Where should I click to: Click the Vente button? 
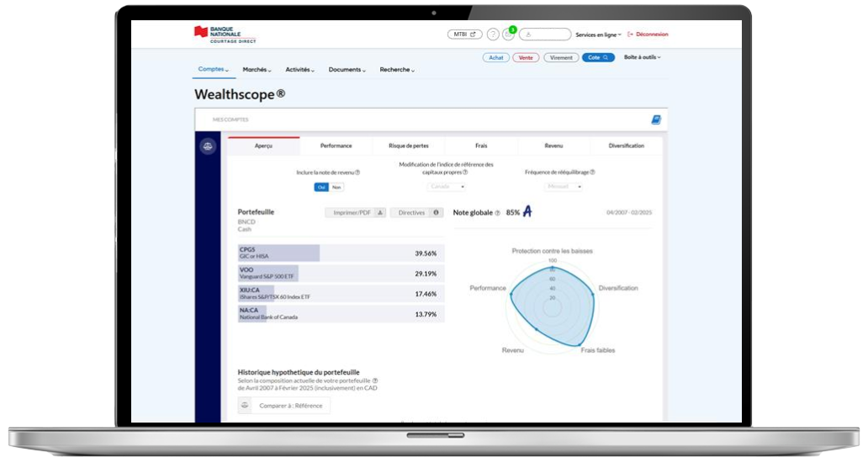(x=526, y=57)
